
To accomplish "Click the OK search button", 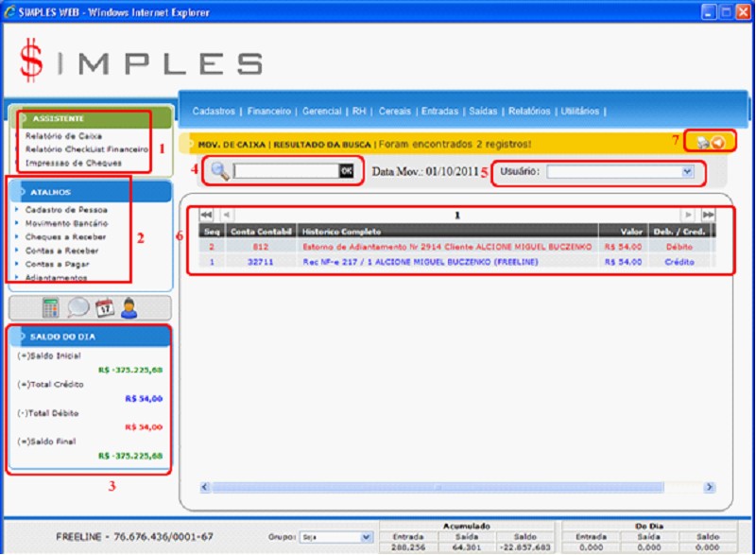I will tap(346, 171).
